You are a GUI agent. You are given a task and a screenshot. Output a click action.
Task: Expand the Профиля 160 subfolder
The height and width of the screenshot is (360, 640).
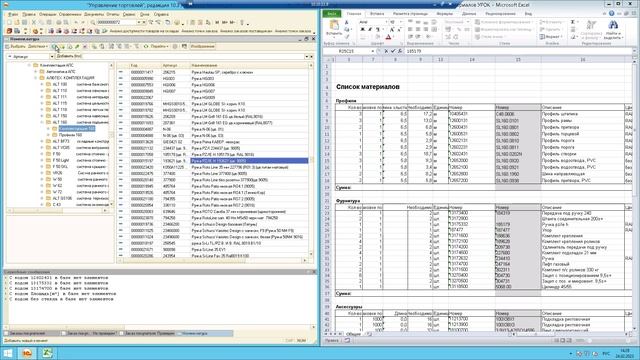[48, 135]
